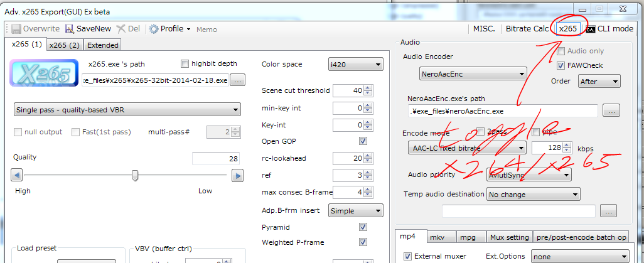The image size is (644, 263).
Task: Open Temp audio destination dropdown
Action: (x=533, y=195)
